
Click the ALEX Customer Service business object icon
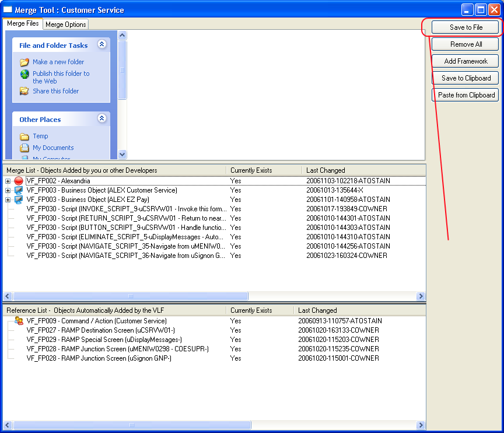19,190
